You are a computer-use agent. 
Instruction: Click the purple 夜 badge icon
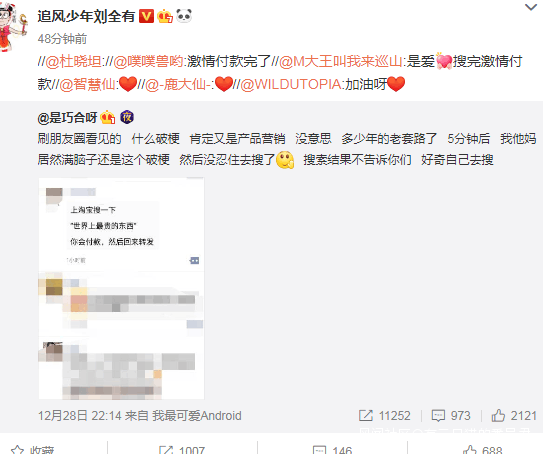[127, 117]
